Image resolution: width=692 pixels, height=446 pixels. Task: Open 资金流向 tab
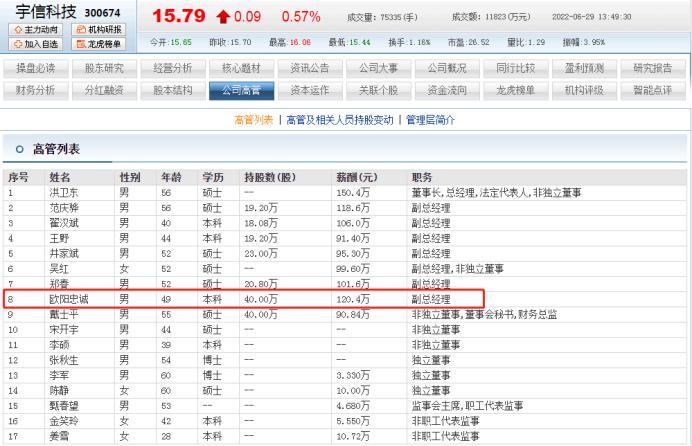pyautogui.click(x=447, y=90)
